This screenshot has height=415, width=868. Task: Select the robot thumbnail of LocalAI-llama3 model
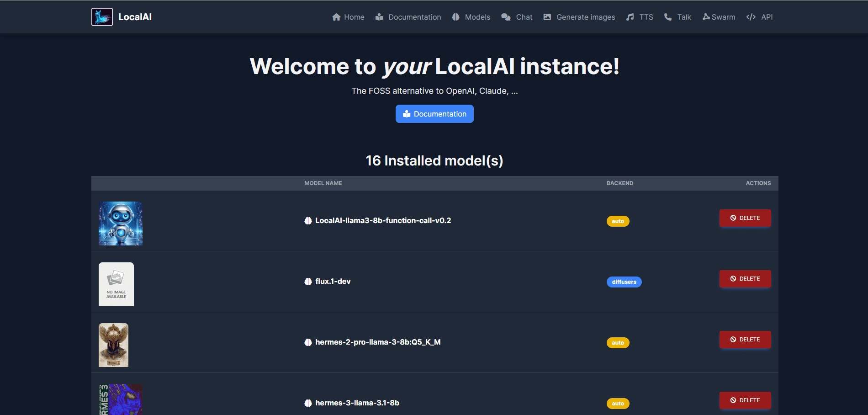[x=121, y=223]
